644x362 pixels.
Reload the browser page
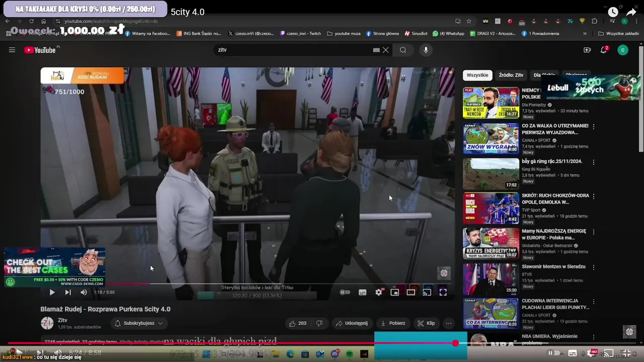pos(31,21)
